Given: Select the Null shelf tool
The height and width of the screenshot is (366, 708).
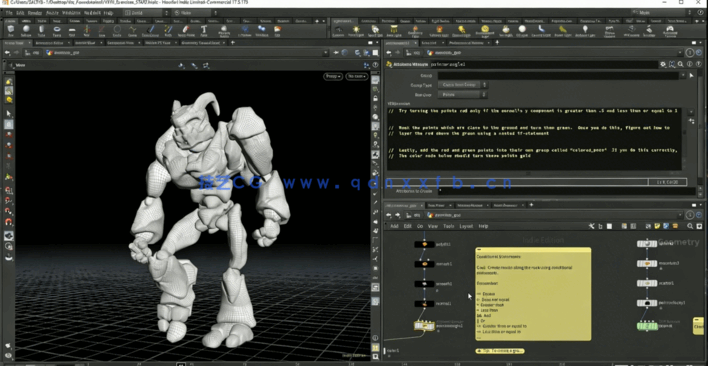Looking at the screenshot, I should click(x=87, y=30).
